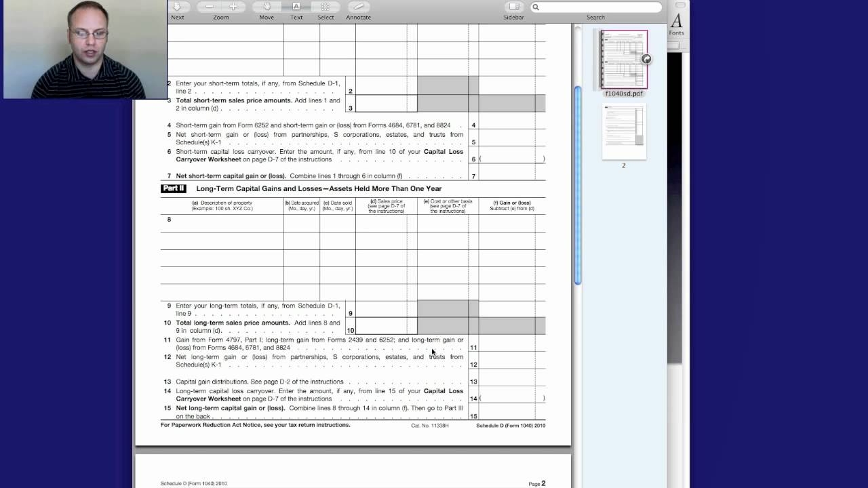Viewport: 868px width, 488px height.
Task: Open the Annotate tool
Action: coord(359,7)
